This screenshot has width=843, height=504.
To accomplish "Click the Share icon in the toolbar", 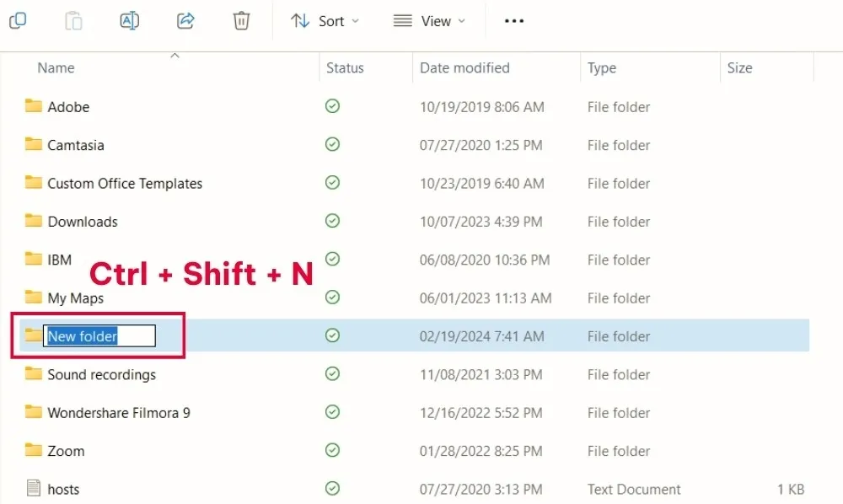I will [x=185, y=21].
